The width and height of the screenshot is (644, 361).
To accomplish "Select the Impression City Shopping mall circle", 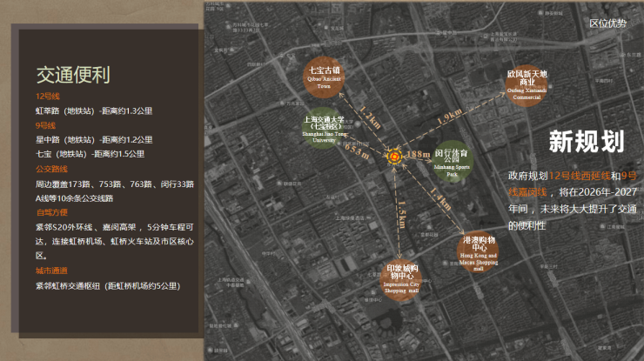I will 401,279.
